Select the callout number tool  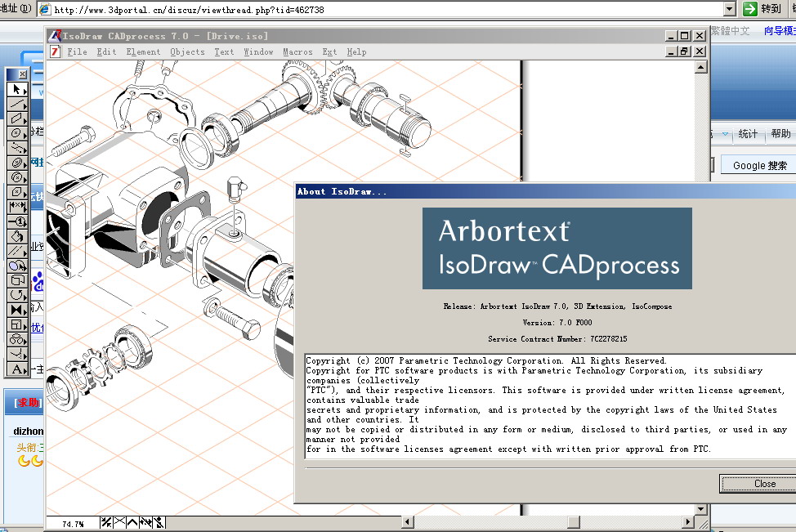(x=16, y=221)
